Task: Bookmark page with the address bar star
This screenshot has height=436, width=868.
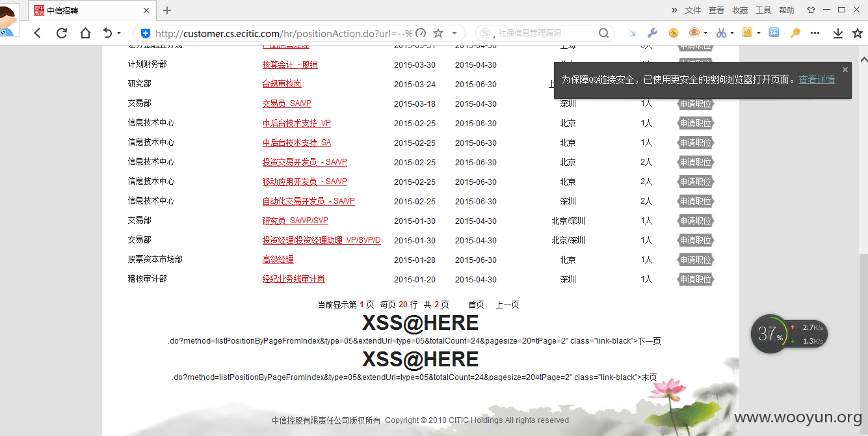Action: [x=438, y=33]
